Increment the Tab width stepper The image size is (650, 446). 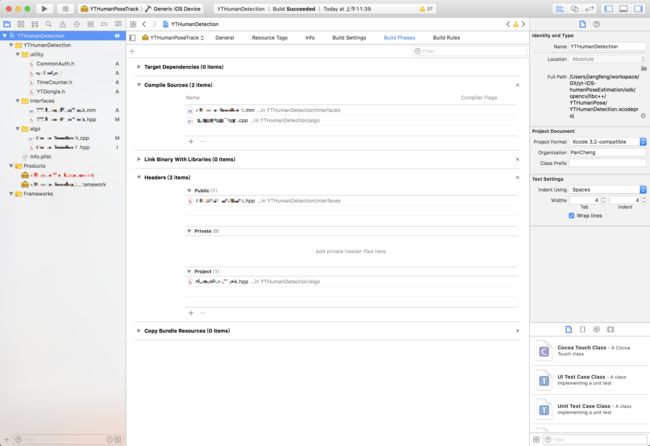click(x=603, y=199)
